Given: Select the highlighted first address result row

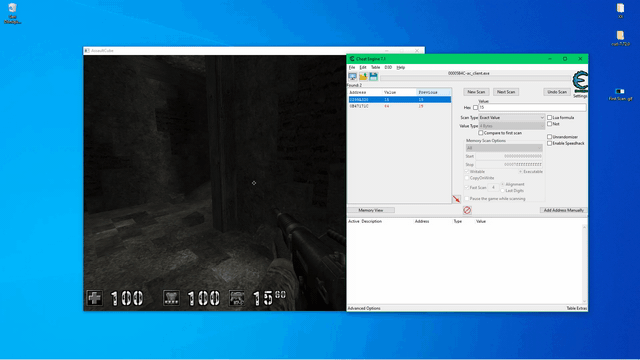Looking at the screenshot, I should point(400,100).
